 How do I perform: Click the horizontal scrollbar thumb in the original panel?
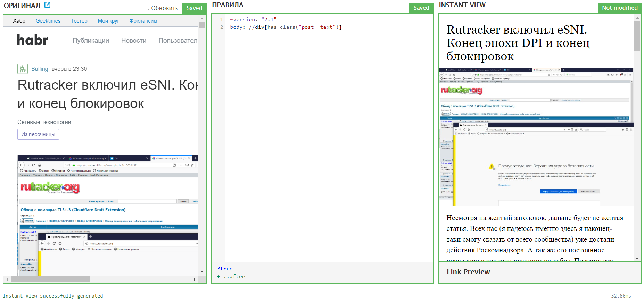click(50, 279)
